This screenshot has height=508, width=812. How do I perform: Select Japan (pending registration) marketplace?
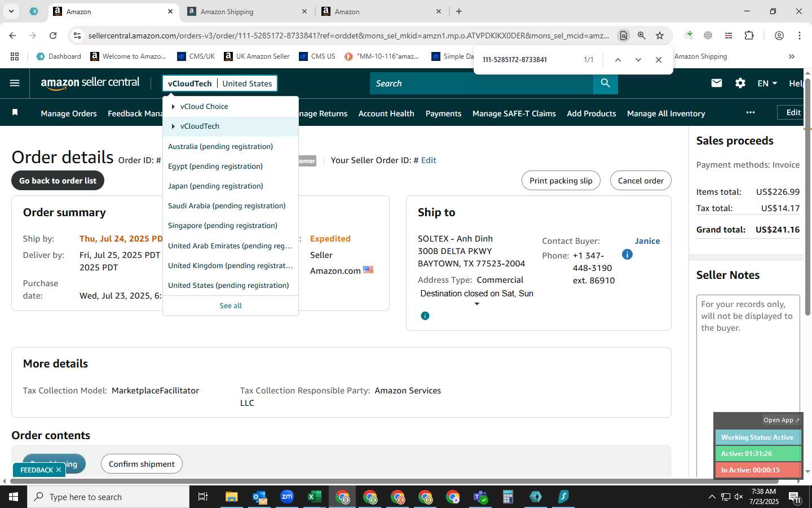coord(215,186)
